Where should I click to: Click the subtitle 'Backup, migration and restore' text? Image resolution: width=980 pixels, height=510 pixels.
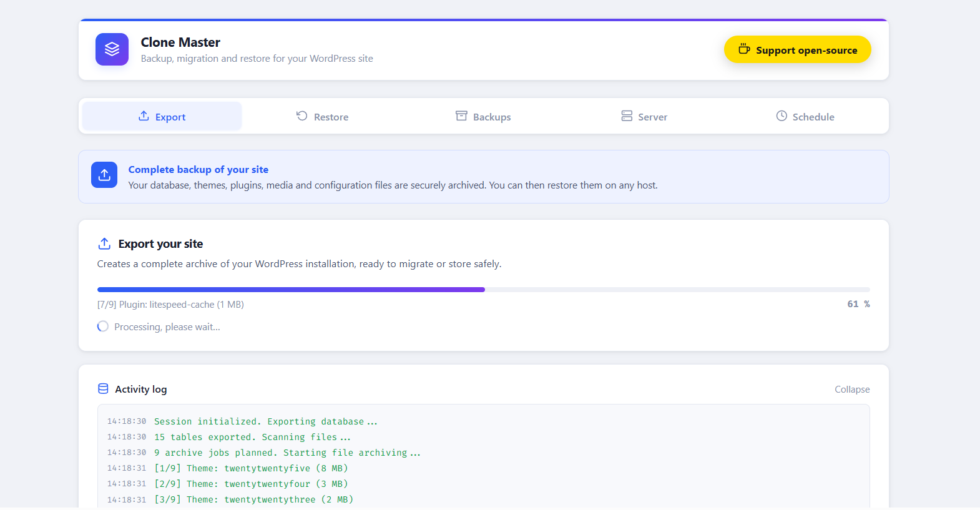(x=257, y=59)
